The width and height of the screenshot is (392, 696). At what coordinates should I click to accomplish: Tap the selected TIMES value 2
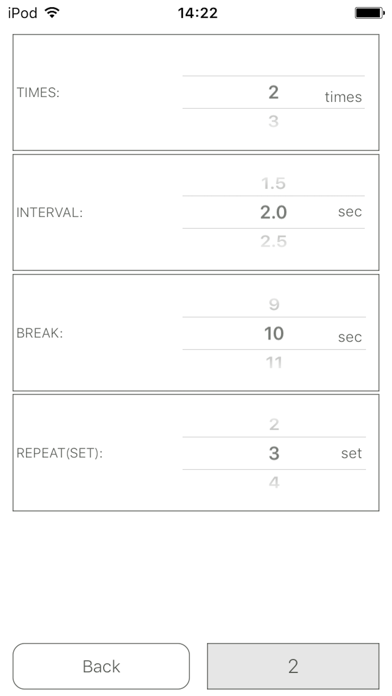point(273,92)
